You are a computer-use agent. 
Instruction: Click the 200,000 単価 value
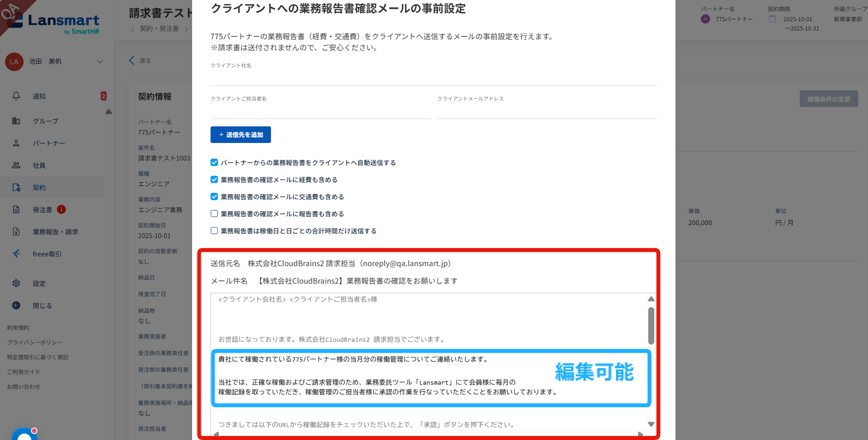pyautogui.click(x=700, y=223)
